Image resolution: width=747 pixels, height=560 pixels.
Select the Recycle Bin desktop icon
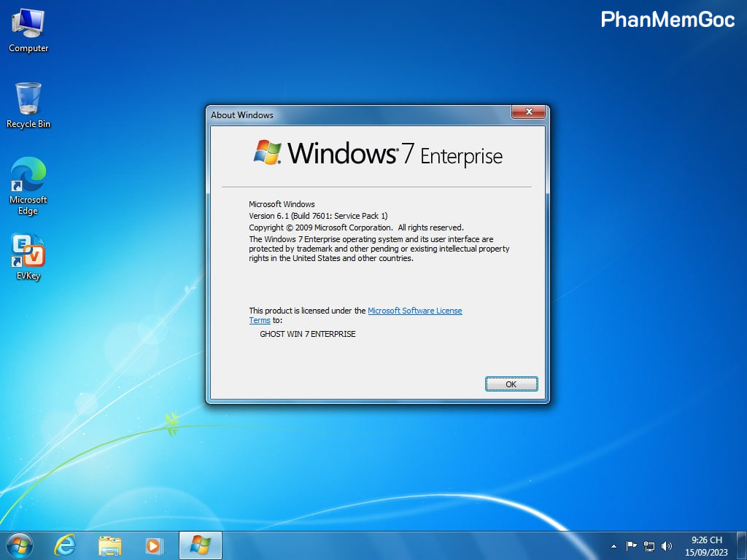click(x=28, y=104)
